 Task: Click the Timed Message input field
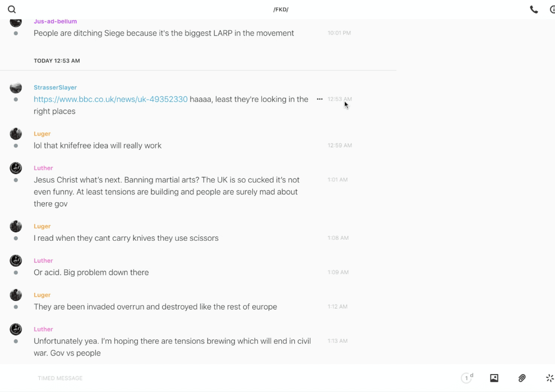point(168,378)
